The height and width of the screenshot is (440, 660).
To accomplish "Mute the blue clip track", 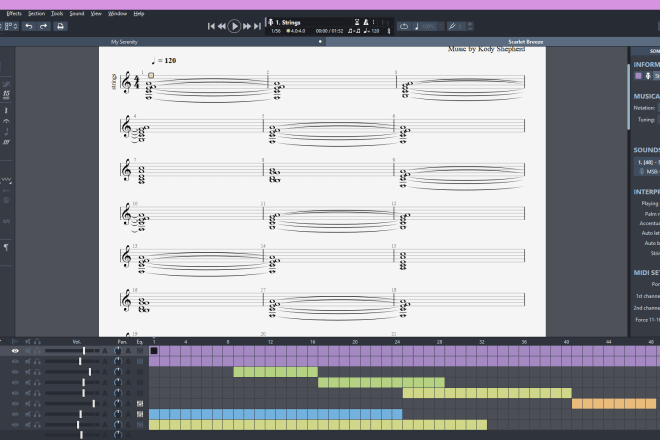I will [x=28, y=414].
